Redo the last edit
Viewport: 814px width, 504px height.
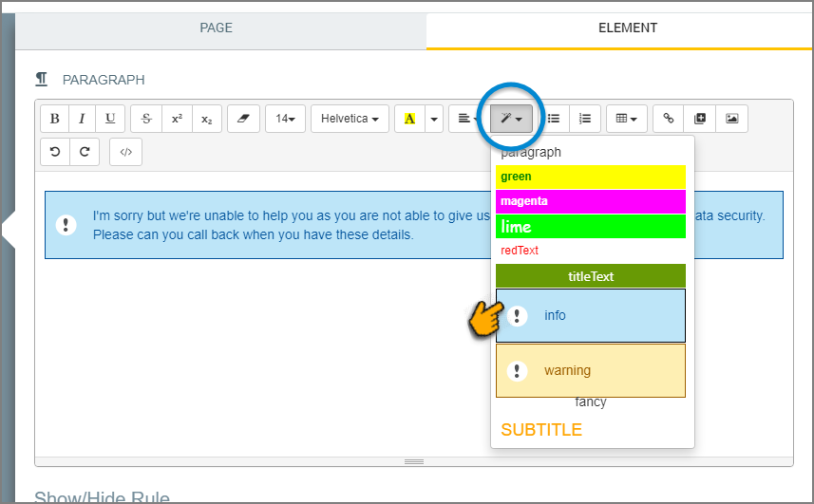85,152
